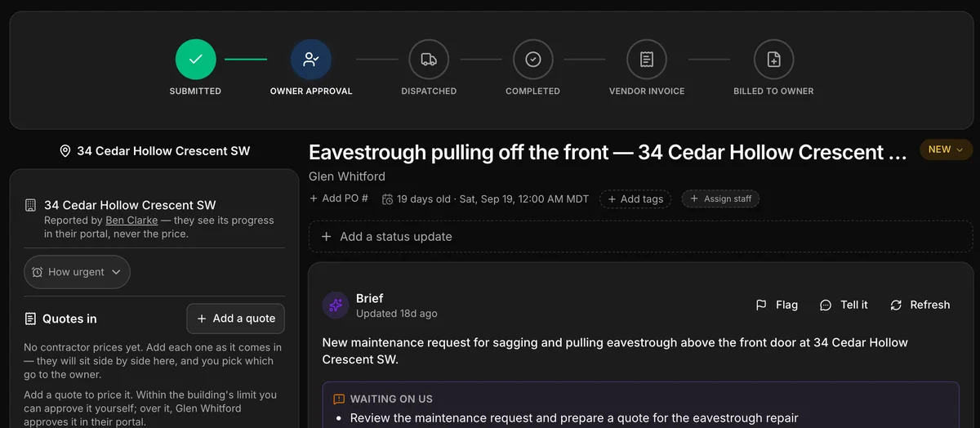Click the 19 days old date picker

(485, 198)
